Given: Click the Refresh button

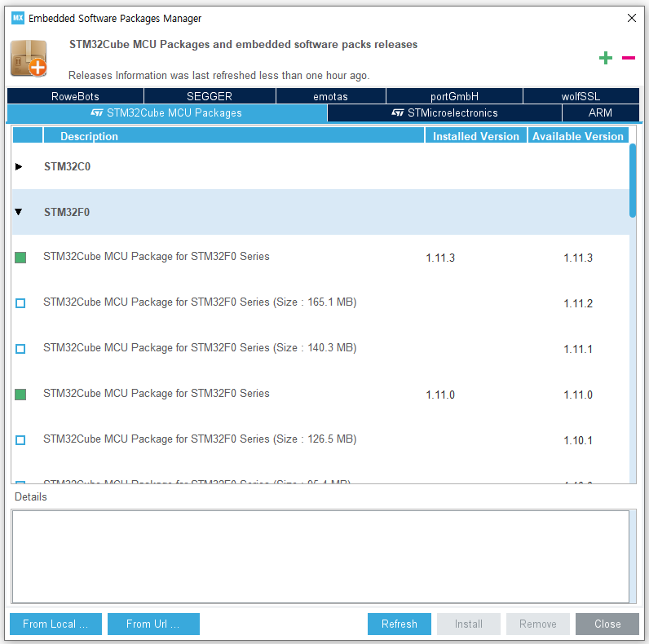Looking at the screenshot, I should [x=400, y=624].
